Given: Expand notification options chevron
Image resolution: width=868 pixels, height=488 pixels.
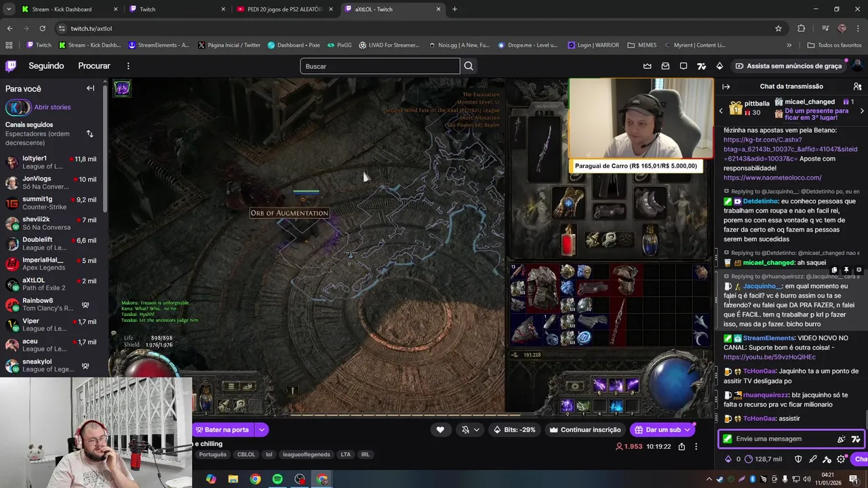Looking at the screenshot, I should [476, 430].
